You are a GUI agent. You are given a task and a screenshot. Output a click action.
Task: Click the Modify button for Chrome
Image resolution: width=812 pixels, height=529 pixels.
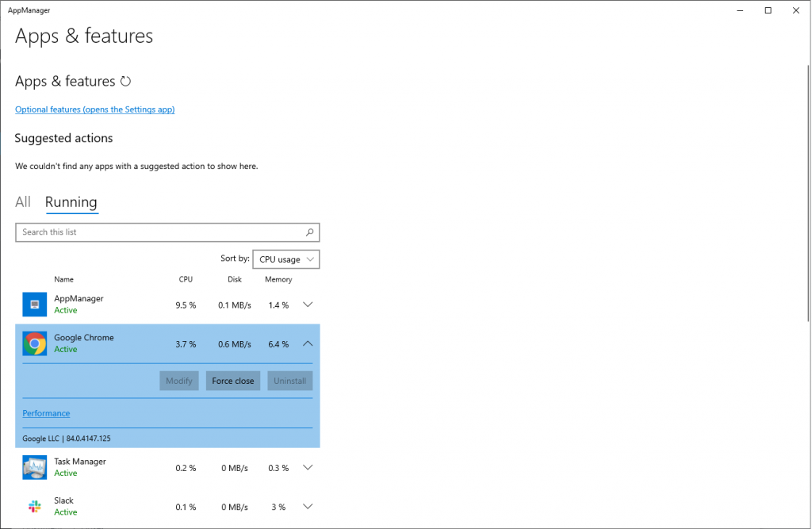[x=179, y=381]
